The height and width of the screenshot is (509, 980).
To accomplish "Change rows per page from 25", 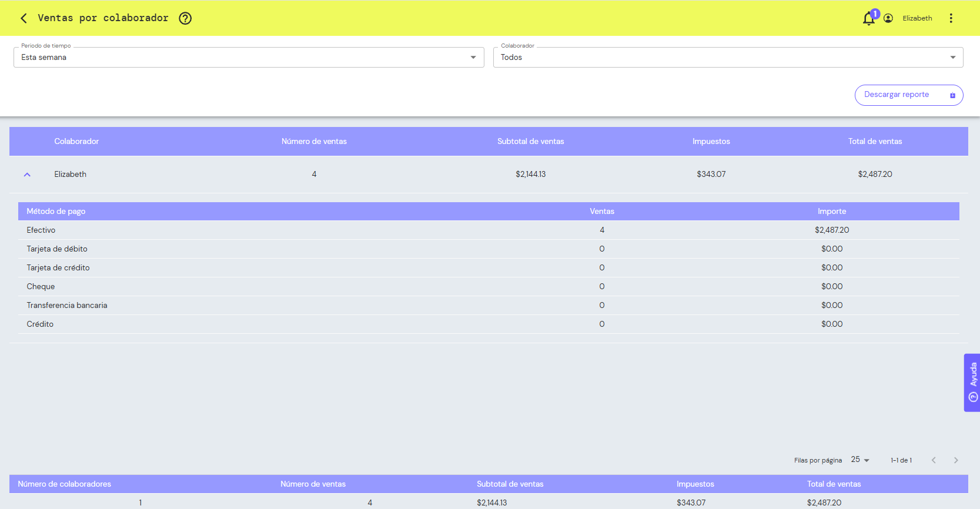I will coord(860,460).
